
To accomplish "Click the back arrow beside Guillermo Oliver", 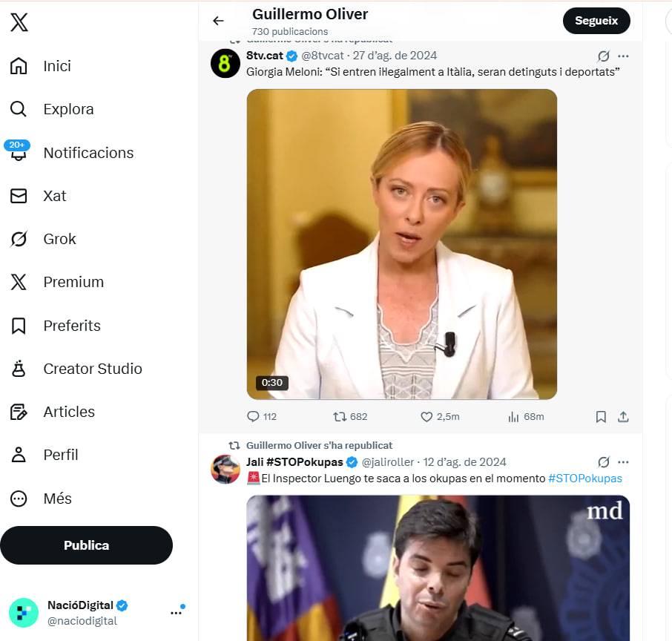I will (218, 21).
